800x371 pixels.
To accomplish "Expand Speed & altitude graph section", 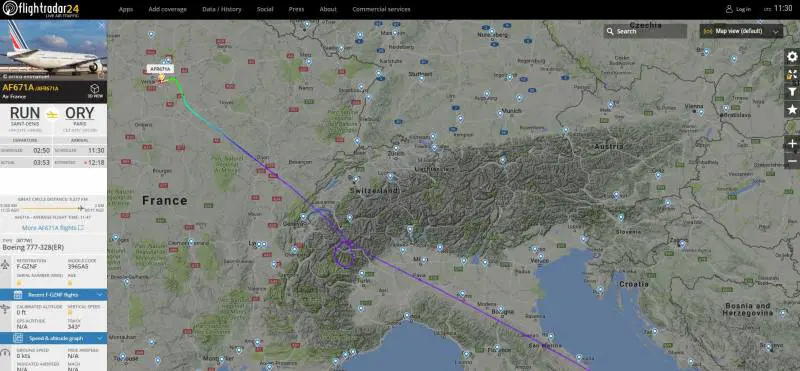I will (54, 338).
